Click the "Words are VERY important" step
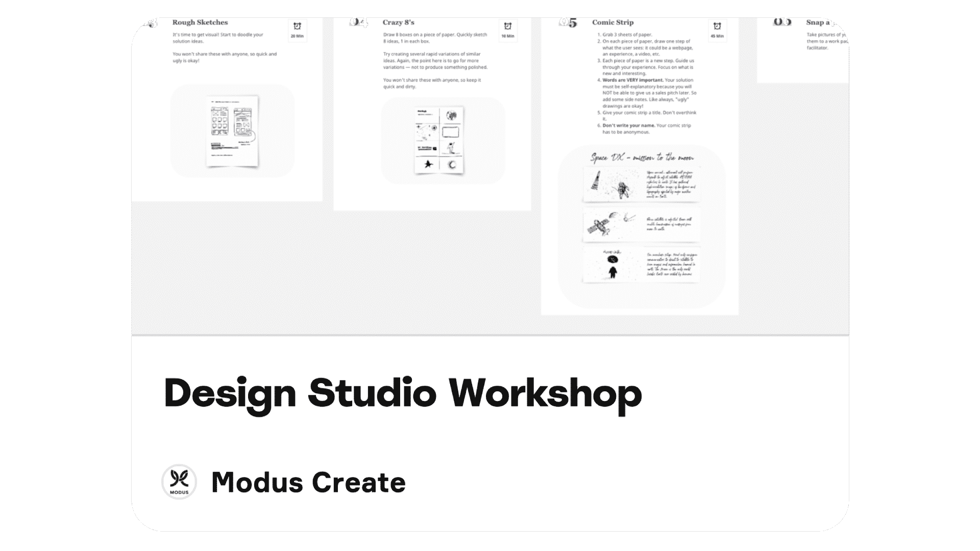This screenshot has height=551, width=980. tap(648, 93)
